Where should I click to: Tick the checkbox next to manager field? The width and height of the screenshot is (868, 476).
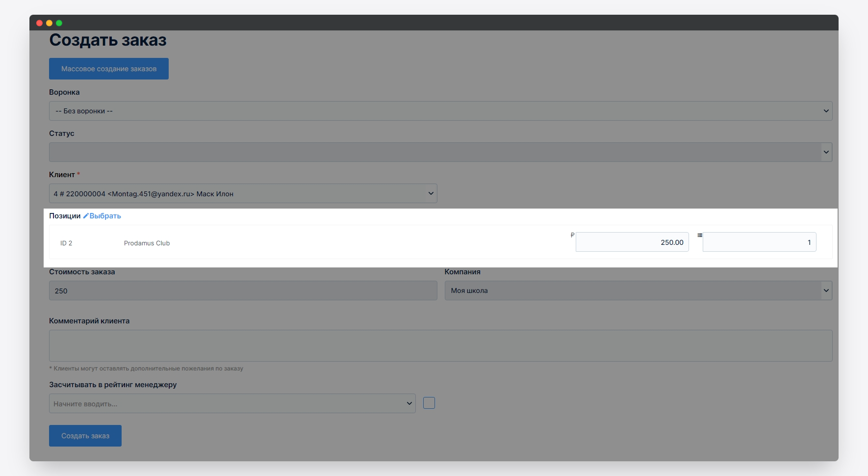tap(429, 403)
